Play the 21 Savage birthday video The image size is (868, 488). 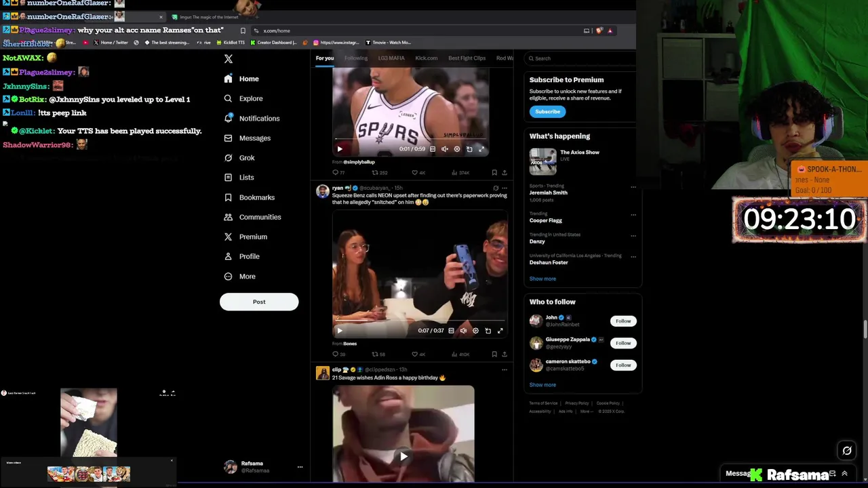click(x=403, y=456)
